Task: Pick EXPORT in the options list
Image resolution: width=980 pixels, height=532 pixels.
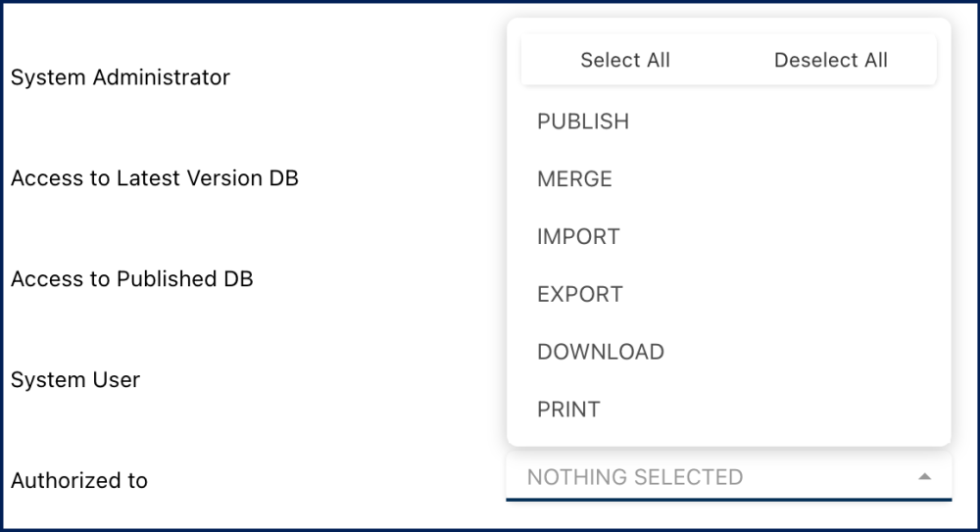Action: point(580,294)
